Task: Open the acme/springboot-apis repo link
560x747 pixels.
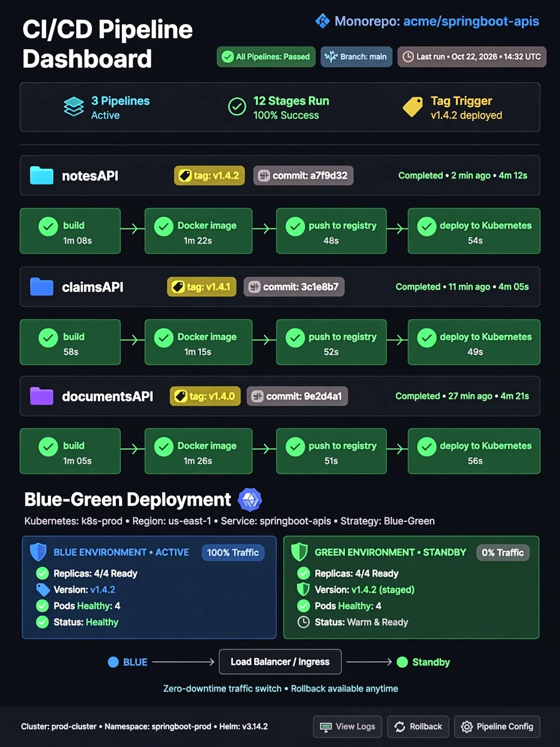Action: coord(471,21)
